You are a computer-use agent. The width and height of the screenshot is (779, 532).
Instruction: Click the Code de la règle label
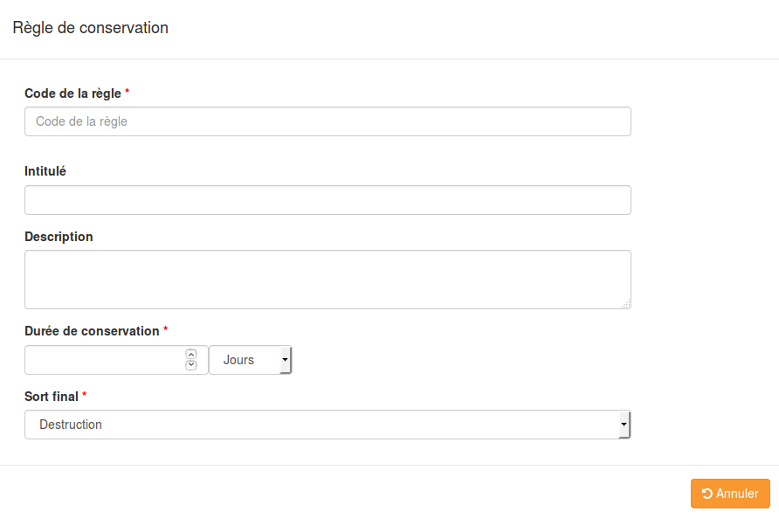tap(72, 93)
